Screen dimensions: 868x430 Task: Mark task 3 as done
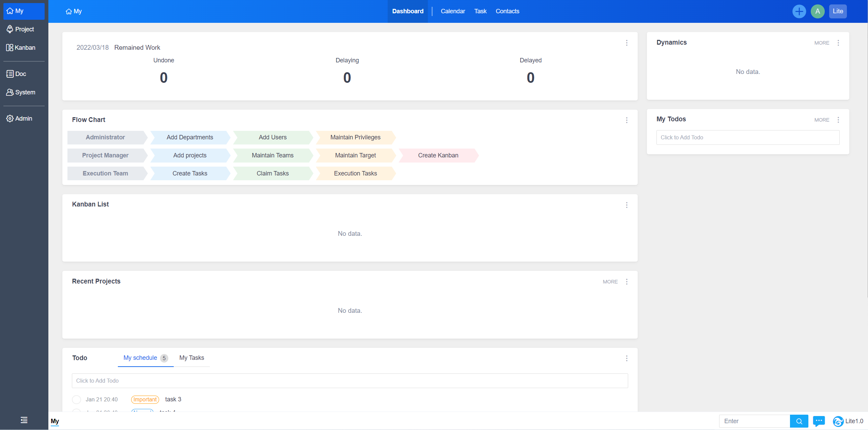coord(77,399)
